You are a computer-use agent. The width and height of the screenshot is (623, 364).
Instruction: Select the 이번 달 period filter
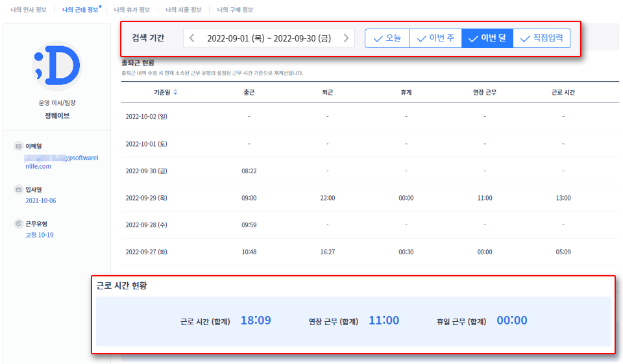(487, 38)
